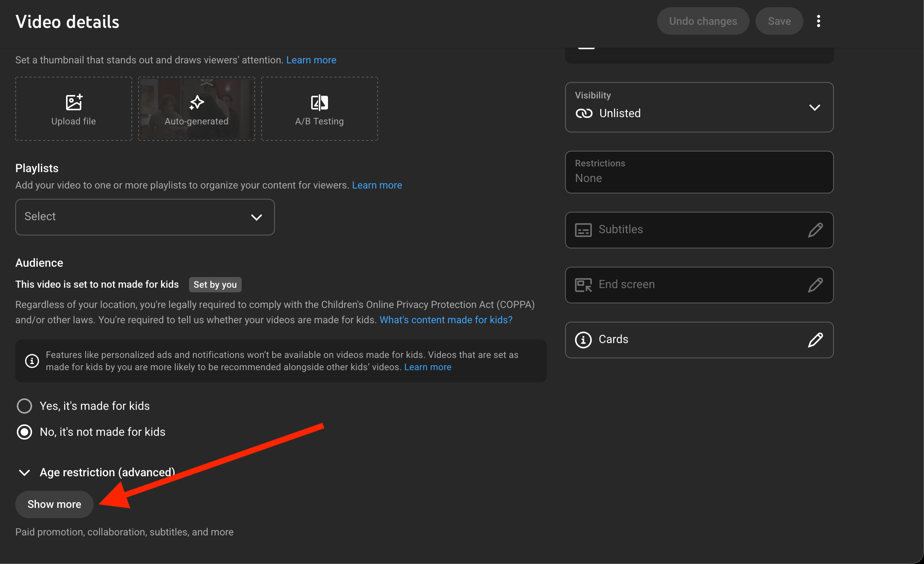Open the Visibility dropdown
This screenshot has width=924, height=564.
click(x=699, y=108)
